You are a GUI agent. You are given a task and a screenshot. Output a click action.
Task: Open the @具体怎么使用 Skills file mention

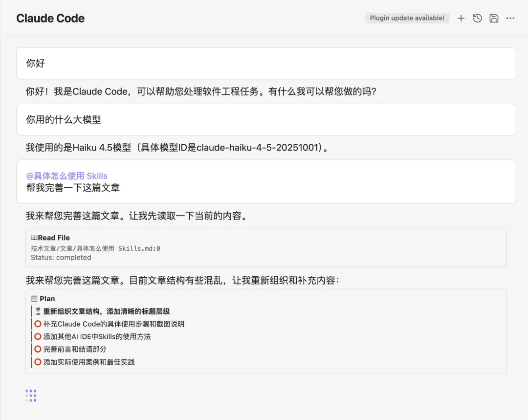click(x=66, y=176)
